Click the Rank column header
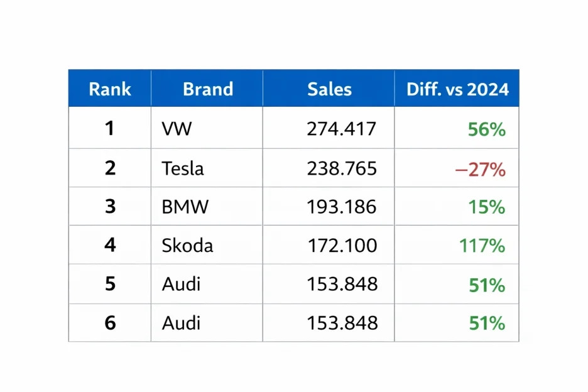The height and width of the screenshot is (392, 588). click(110, 89)
